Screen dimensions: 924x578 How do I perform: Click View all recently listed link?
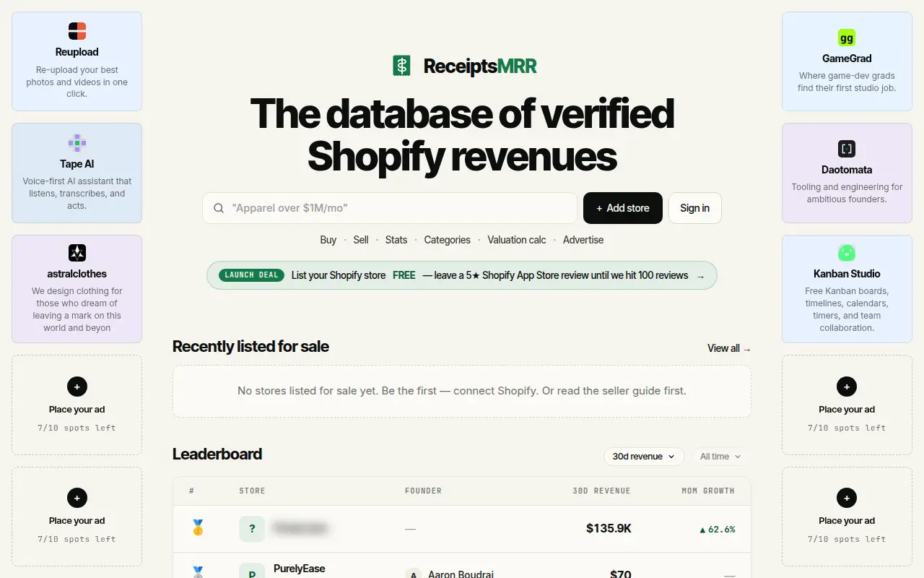click(729, 348)
